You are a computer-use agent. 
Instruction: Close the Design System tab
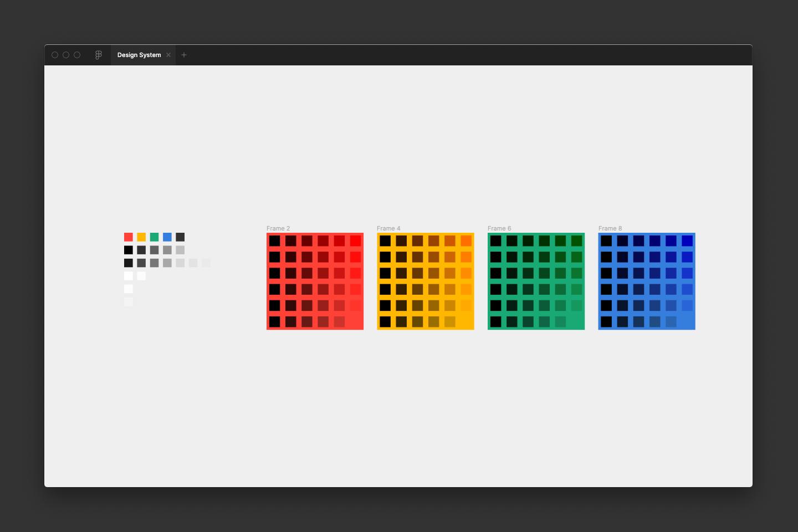168,55
